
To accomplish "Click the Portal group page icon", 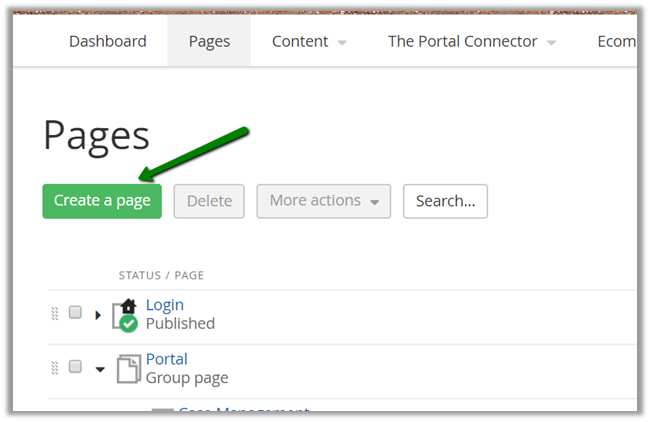I will pyautogui.click(x=128, y=369).
